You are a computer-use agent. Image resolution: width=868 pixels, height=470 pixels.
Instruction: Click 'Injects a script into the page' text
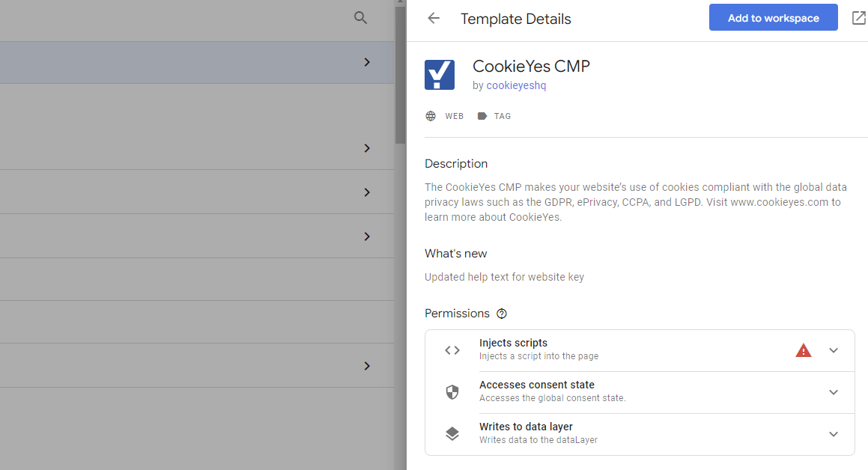(x=538, y=356)
